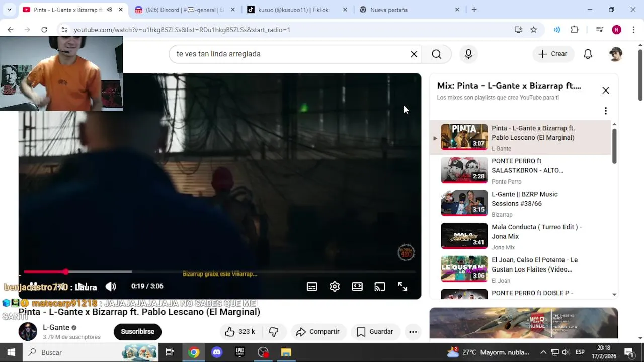The image size is (644, 362).
Task: Play Mala Conducta (Turreo Edit) item
Action: [520, 236]
